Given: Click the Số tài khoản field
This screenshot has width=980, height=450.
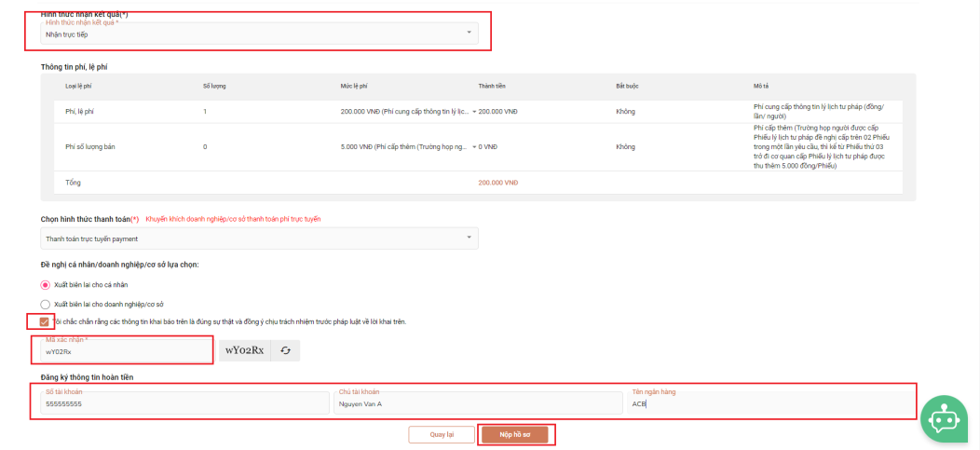Looking at the screenshot, I should coord(183,403).
